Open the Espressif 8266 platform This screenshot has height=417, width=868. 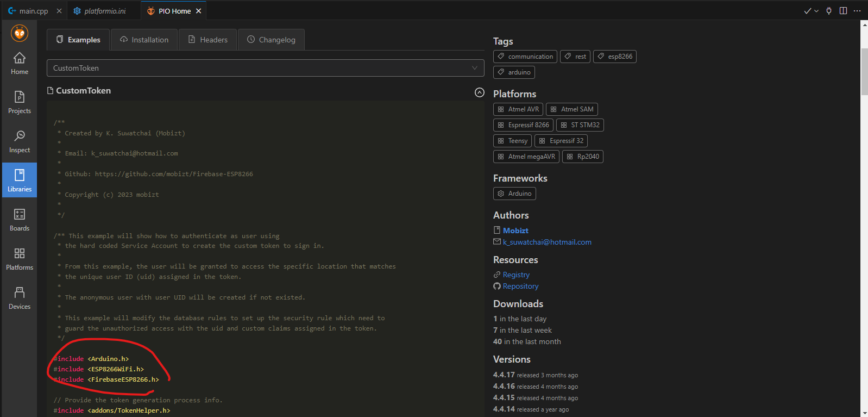point(523,125)
